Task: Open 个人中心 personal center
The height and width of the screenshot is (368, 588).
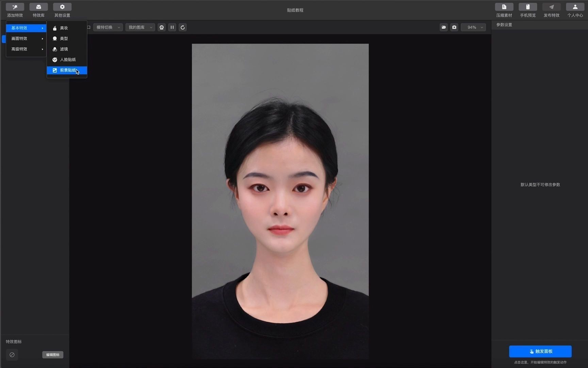Action: coord(575,10)
